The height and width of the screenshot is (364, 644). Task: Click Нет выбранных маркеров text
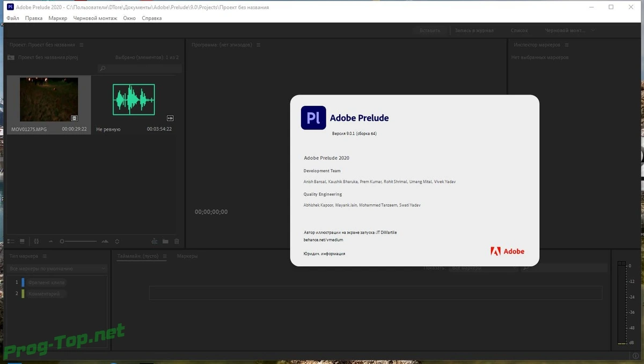point(540,57)
